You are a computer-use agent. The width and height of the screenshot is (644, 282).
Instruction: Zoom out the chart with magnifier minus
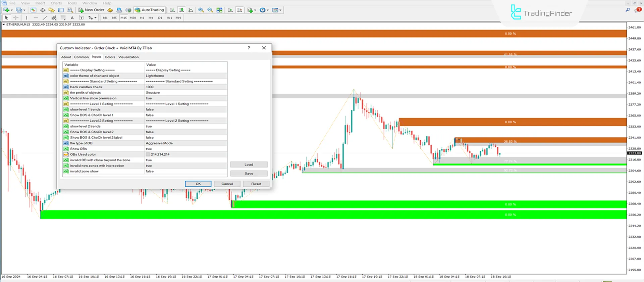coord(210,10)
